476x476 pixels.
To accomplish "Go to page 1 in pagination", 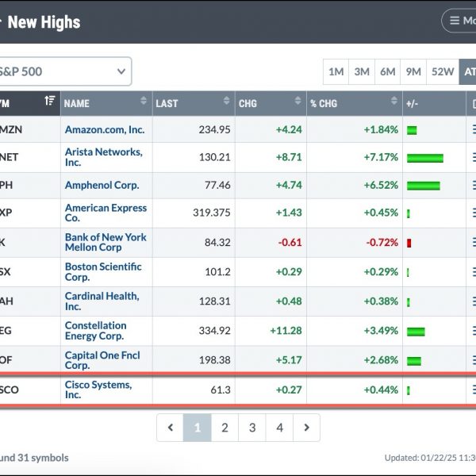I will (198, 428).
